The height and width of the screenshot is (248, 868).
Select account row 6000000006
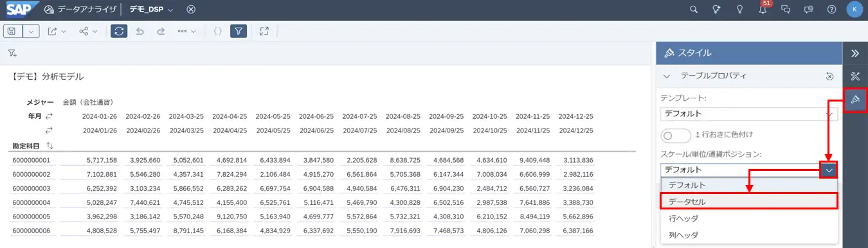[31, 231]
